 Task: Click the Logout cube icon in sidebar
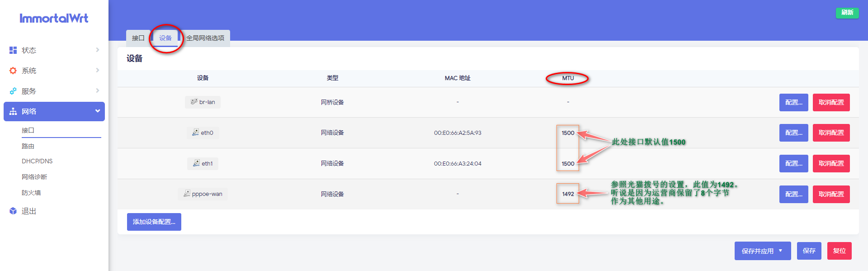pyautogui.click(x=13, y=211)
